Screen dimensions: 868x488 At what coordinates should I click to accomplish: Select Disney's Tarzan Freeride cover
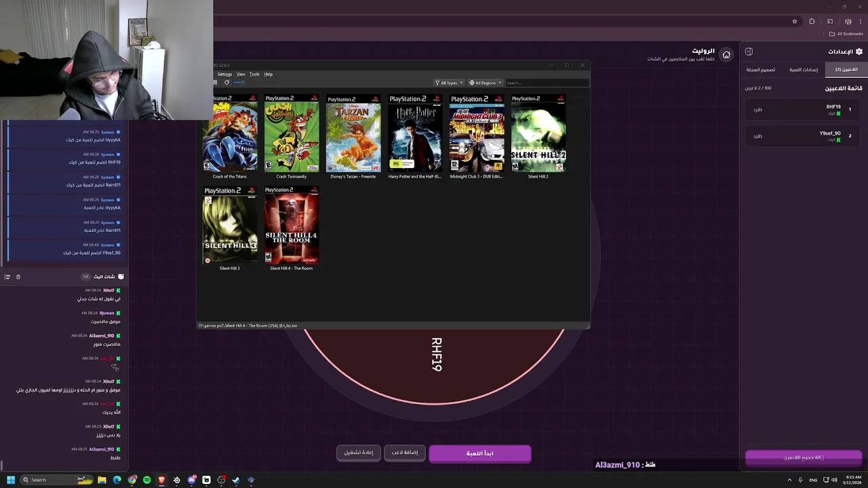[x=353, y=133]
